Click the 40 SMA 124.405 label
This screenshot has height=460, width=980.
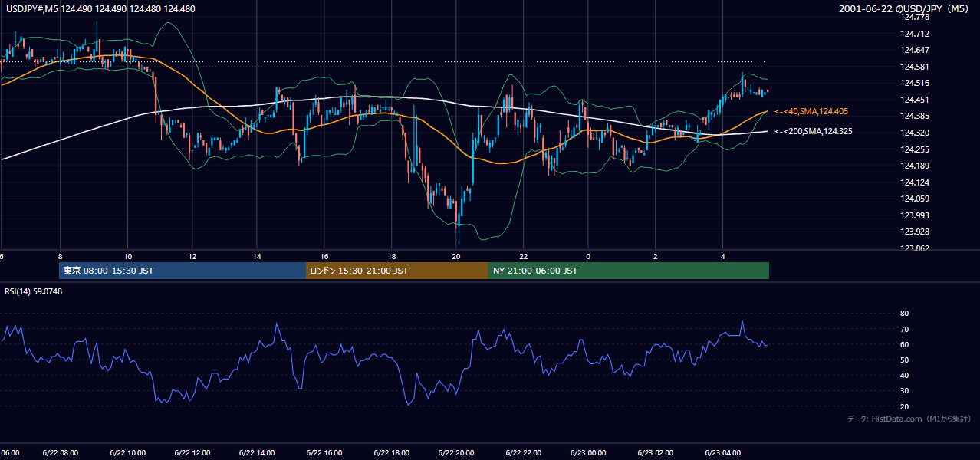tap(811, 112)
